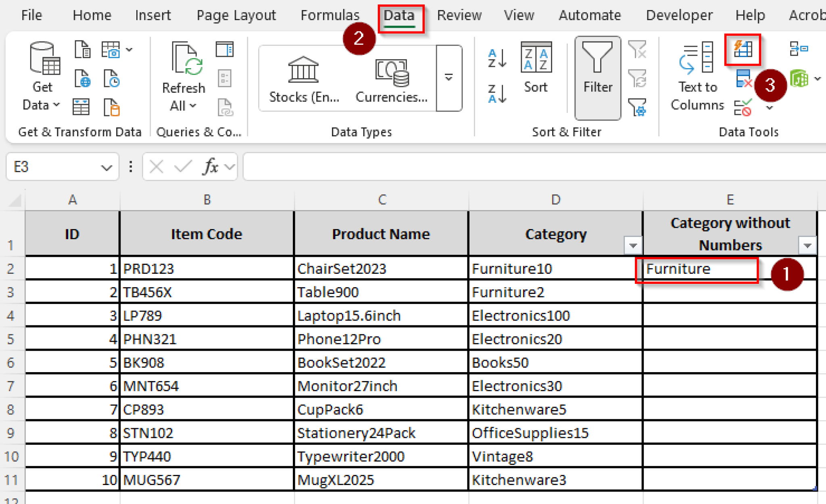This screenshot has width=826, height=504.
Task: Apply Sort Z to A
Action: click(x=497, y=94)
